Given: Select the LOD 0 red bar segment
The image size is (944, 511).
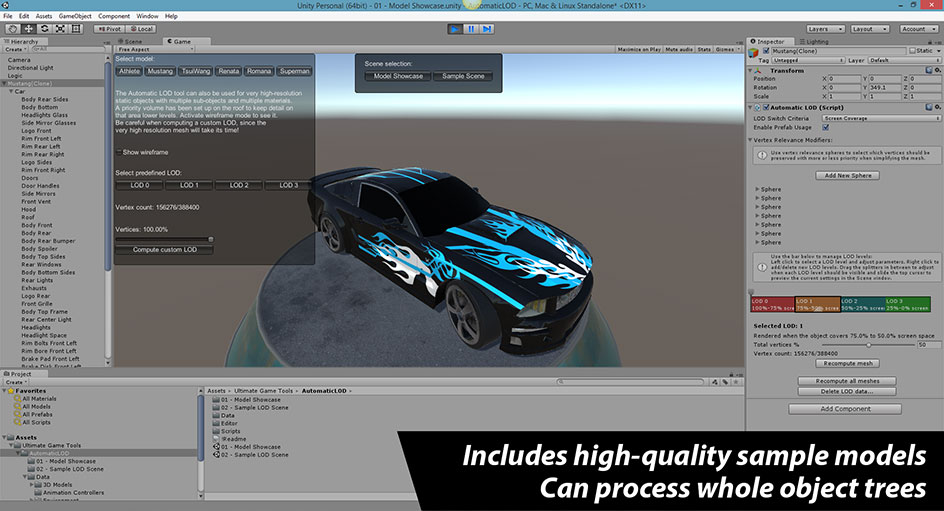Looking at the screenshot, I should pos(772,304).
